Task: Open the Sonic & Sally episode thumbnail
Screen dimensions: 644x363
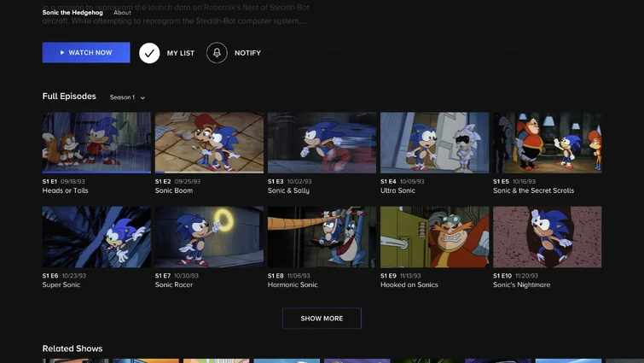Action: (322, 143)
